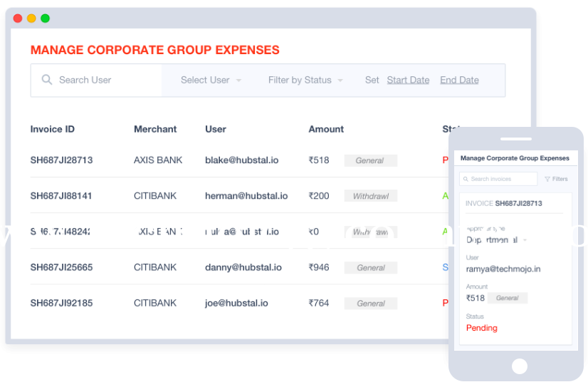The height and width of the screenshot is (387, 588).
Task: Click the ₹518 amount on the phone card
Action: tap(475, 298)
